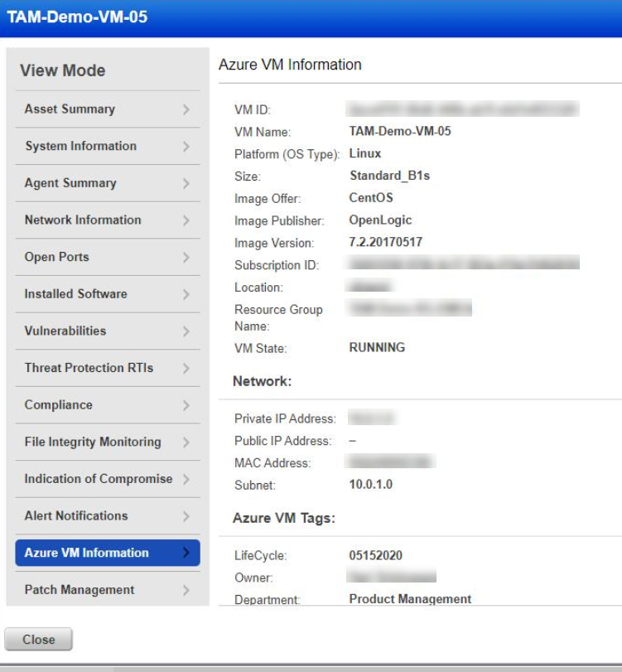Click the Size value Standard_B1s
The image size is (622, 672).
point(390,176)
